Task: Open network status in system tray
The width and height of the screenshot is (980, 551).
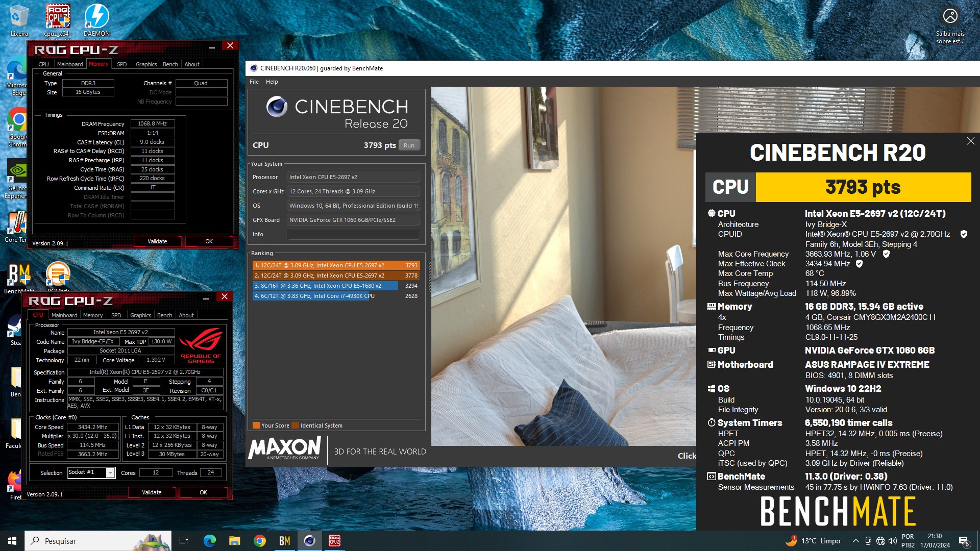Action: (880, 541)
